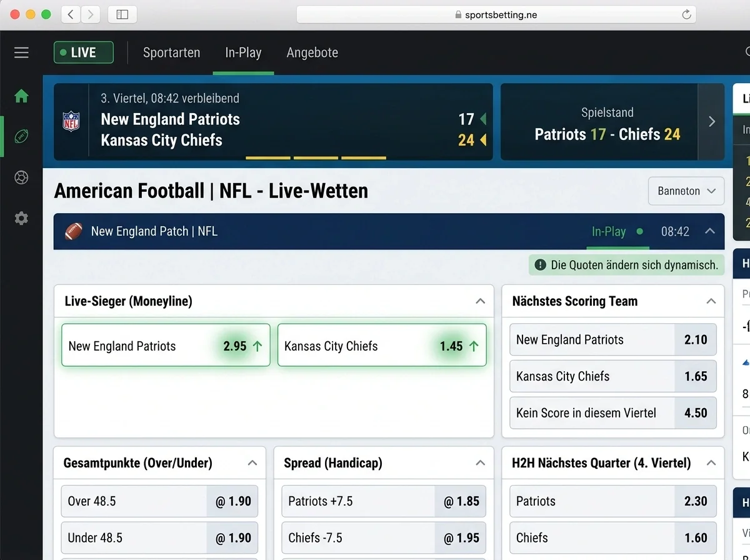Click the American Football NFL Live-Wetten heading
Image resolution: width=750 pixels, height=560 pixels.
[211, 191]
